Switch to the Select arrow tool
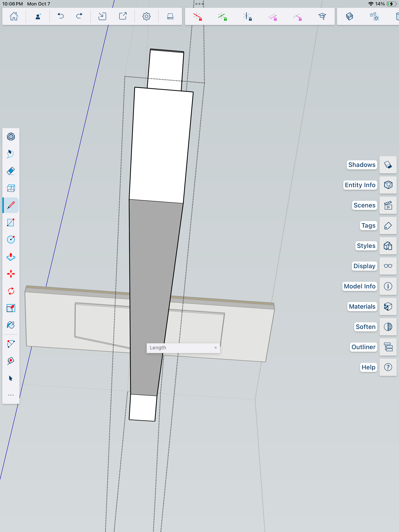399x532 pixels. tap(11, 378)
